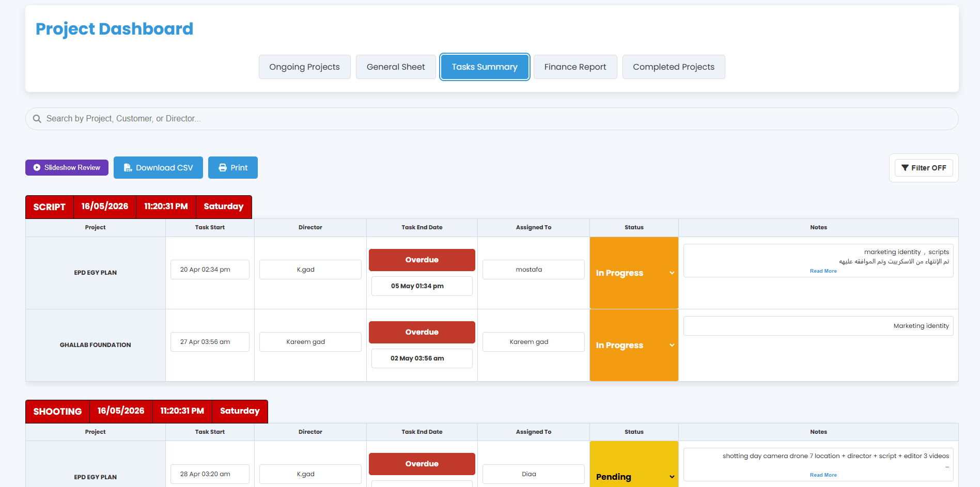Click the SHOOTING section label

tap(57, 412)
